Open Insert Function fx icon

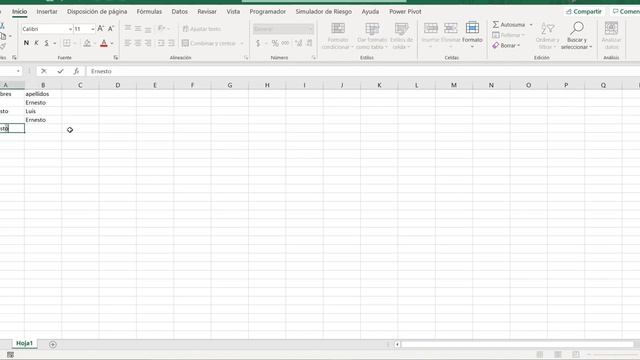pyautogui.click(x=76, y=71)
